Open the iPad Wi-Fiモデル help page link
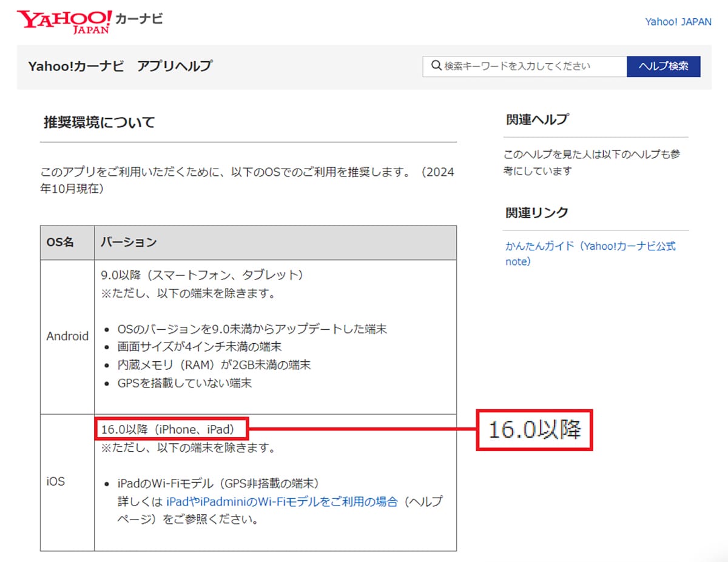728x562 pixels. (282, 502)
